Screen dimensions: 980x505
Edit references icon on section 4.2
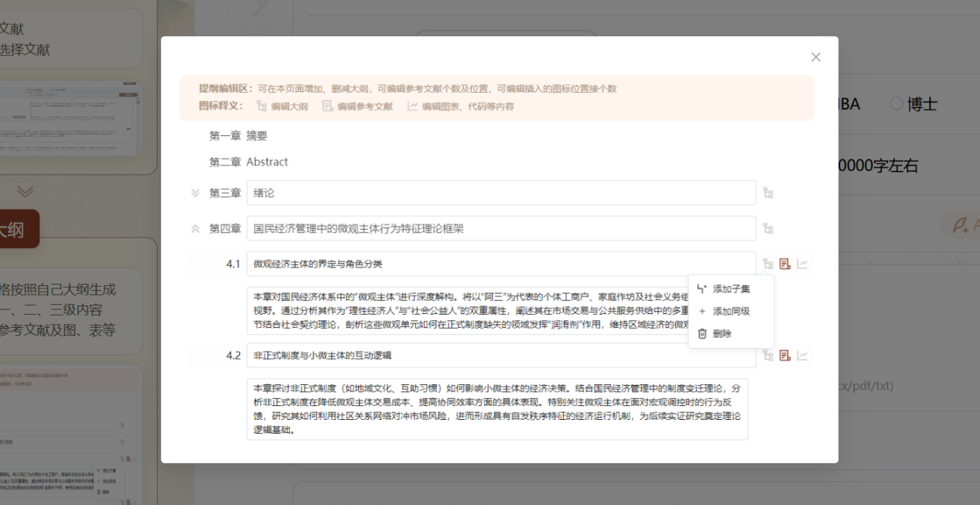(x=785, y=355)
